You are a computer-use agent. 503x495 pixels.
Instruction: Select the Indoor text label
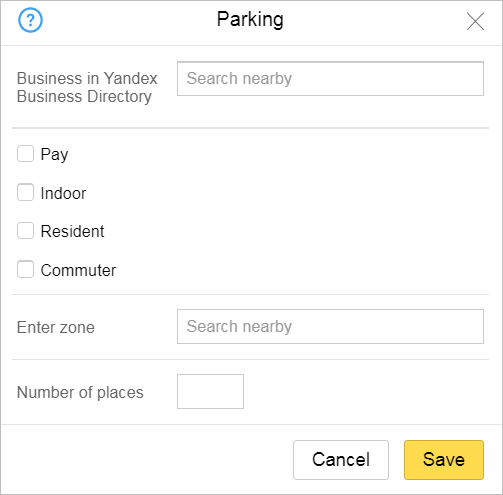63,193
